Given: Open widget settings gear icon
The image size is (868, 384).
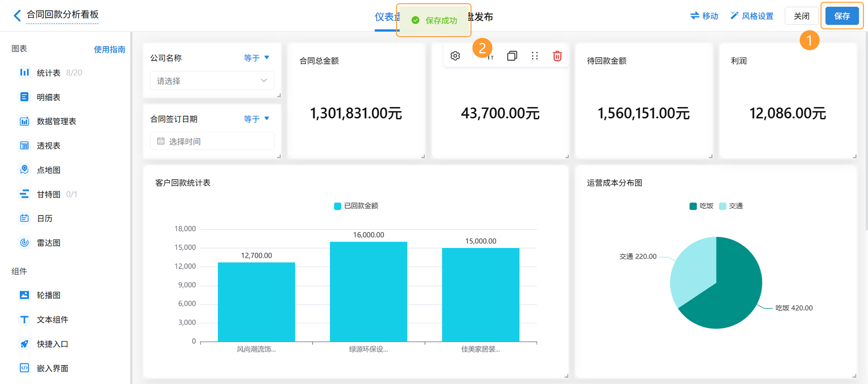Looking at the screenshot, I should (x=455, y=56).
